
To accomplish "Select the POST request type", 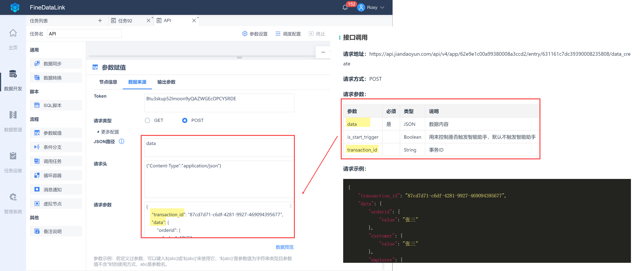I will (185, 120).
